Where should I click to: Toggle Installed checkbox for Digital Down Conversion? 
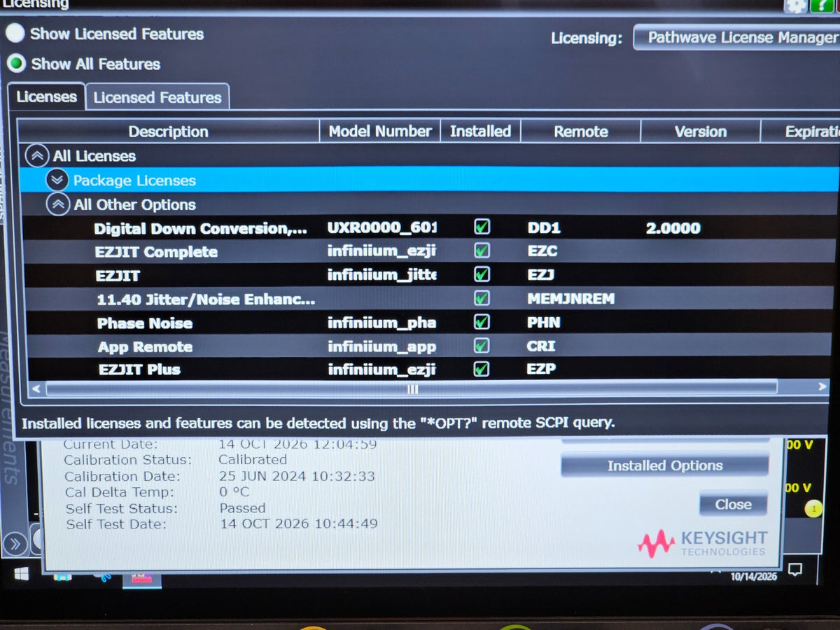click(x=482, y=227)
